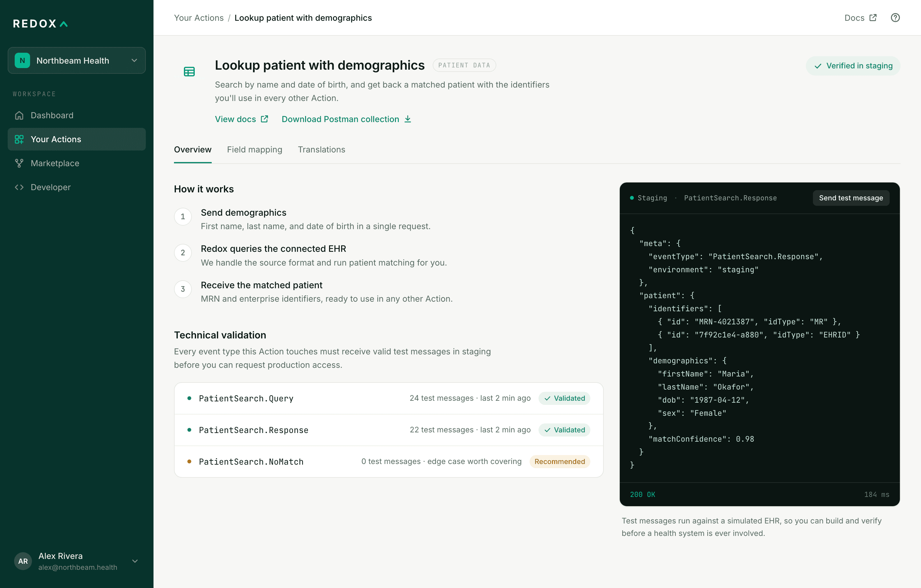Go to Marketplace in the sidebar
The image size is (921, 588).
76,163
